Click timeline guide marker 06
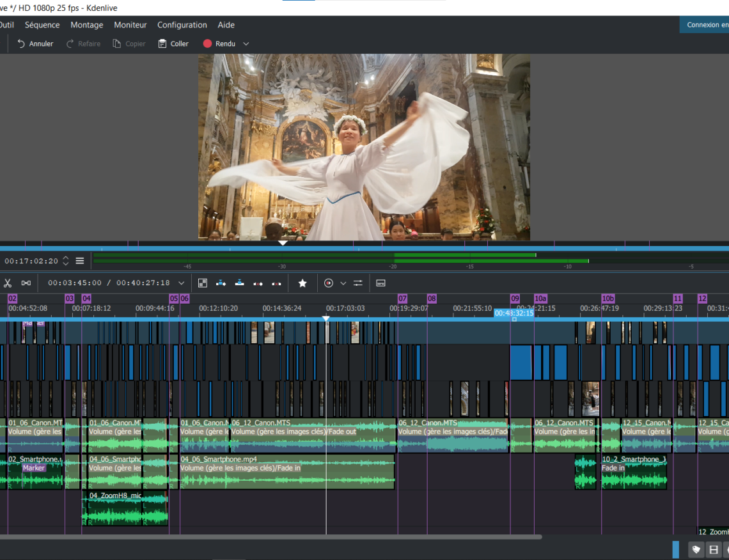Viewport: 729px width, 560px height. pyautogui.click(x=185, y=299)
